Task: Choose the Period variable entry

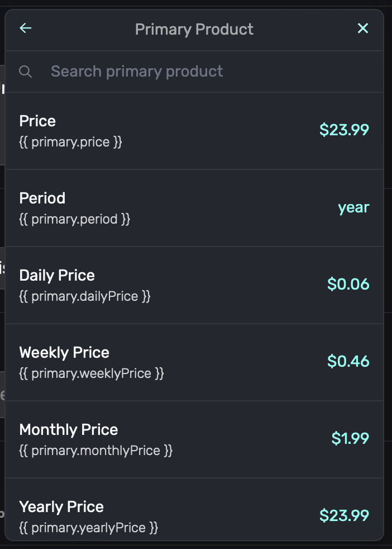Action: coord(194,208)
